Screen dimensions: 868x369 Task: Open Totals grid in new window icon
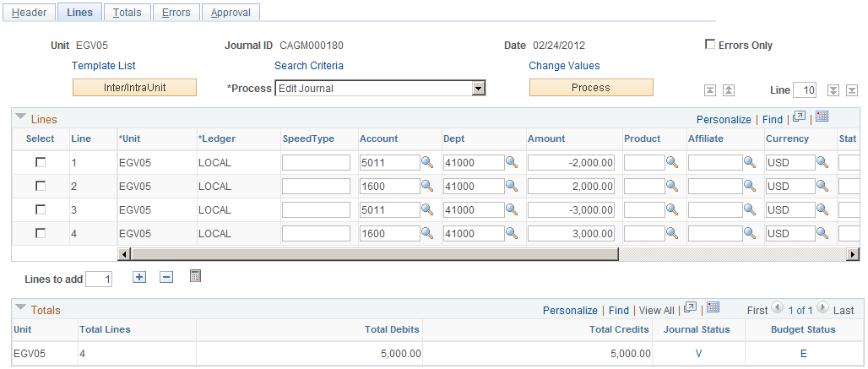pos(690,307)
